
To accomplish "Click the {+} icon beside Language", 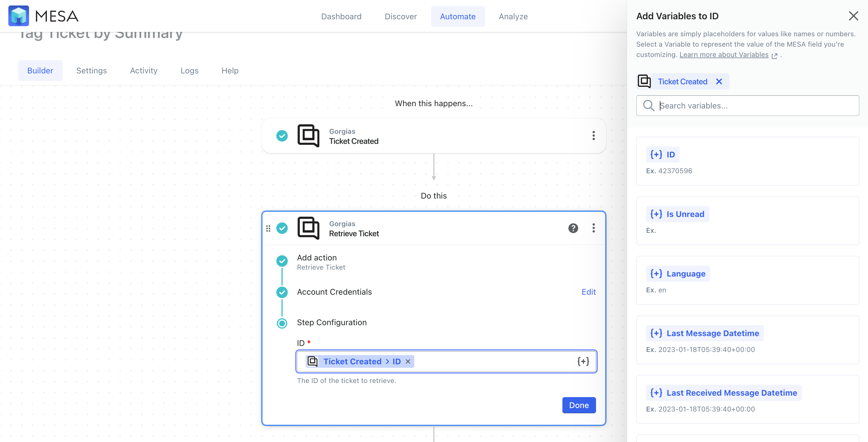I will 656,274.
